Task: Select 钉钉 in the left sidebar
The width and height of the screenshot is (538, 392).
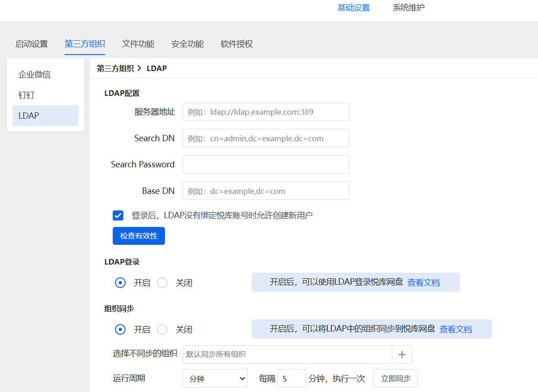Action: pos(27,95)
